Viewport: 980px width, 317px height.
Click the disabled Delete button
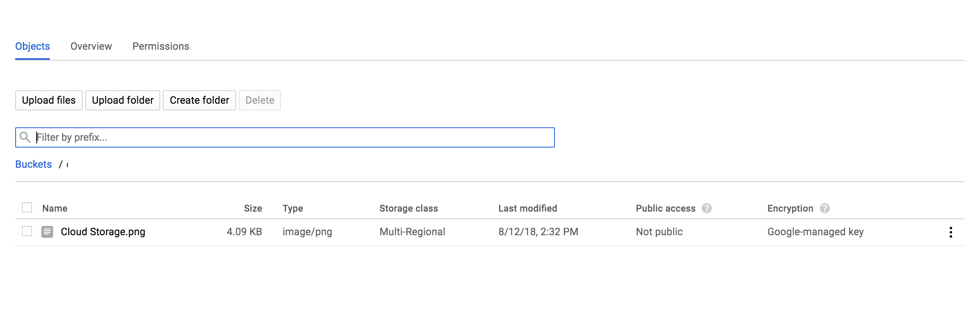(260, 100)
